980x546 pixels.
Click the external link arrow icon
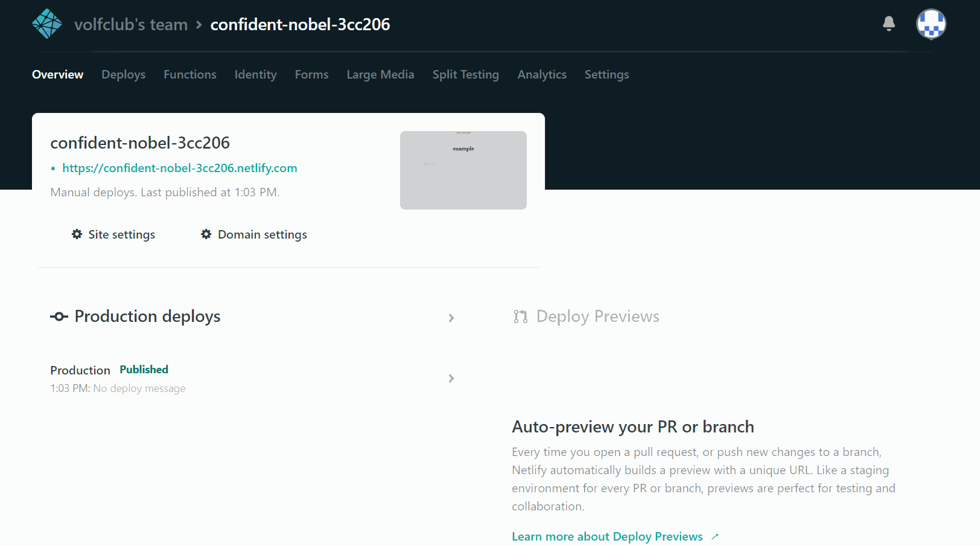pyautogui.click(x=715, y=536)
